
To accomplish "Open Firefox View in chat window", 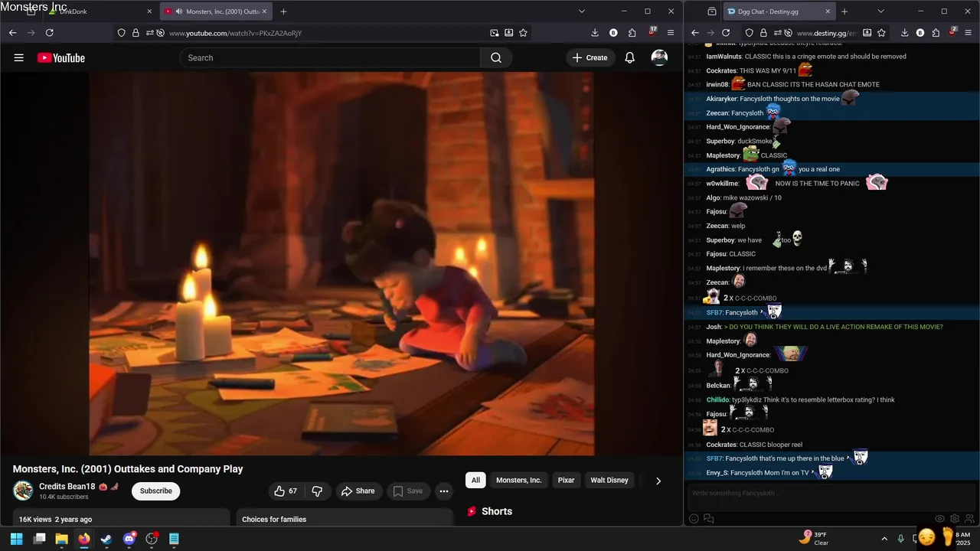I will [x=712, y=11].
